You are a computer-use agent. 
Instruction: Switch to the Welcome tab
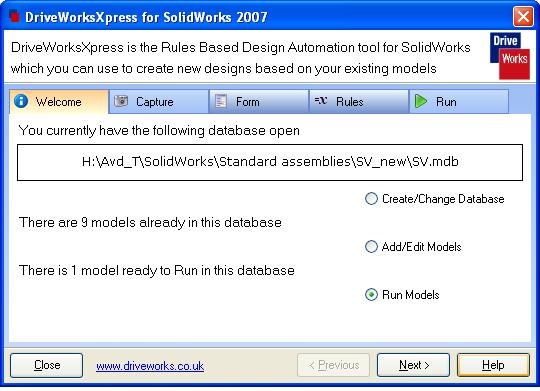(x=59, y=102)
